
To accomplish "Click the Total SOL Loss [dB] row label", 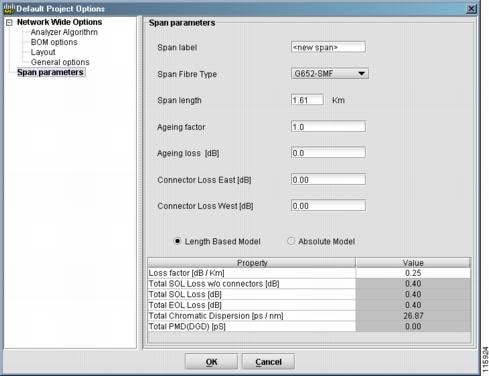I will (x=185, y=294).
